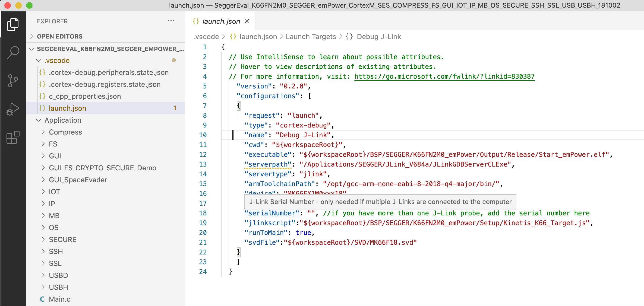
Task: Click JSON icon beside launch.json in Explorer
Action: pyautogui.click(x=42, y=108)
